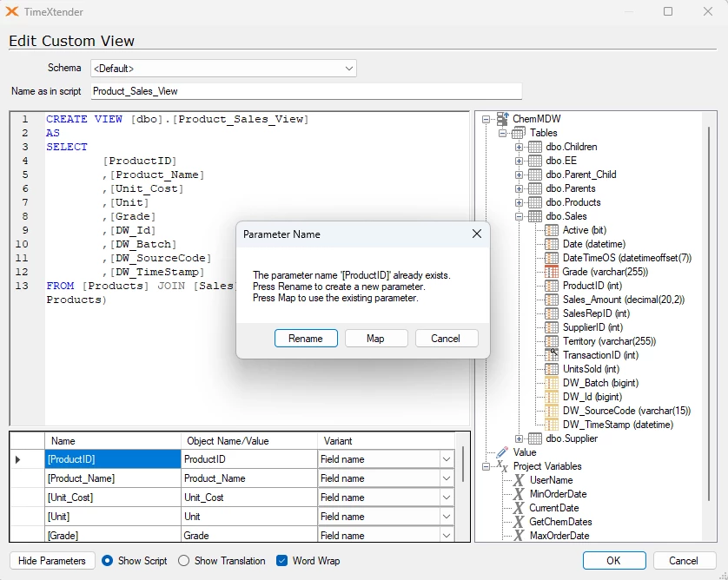The image size is (728, 580).
Task: Click Map to use existing parameter
Action: pos(376,339)
